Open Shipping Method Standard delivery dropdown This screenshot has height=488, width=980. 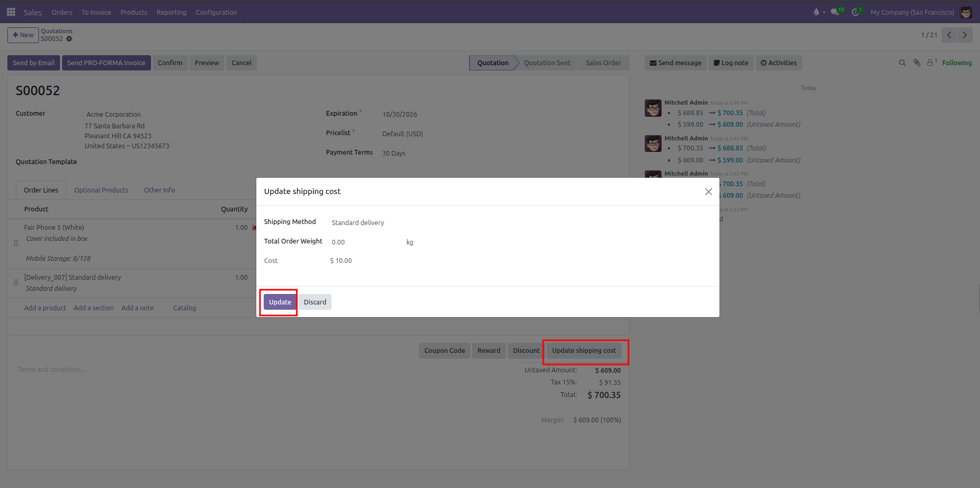[358, 223]
